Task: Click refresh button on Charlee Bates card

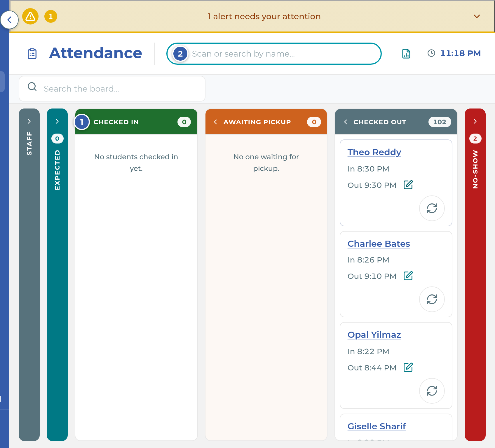Action: point(432,299)
